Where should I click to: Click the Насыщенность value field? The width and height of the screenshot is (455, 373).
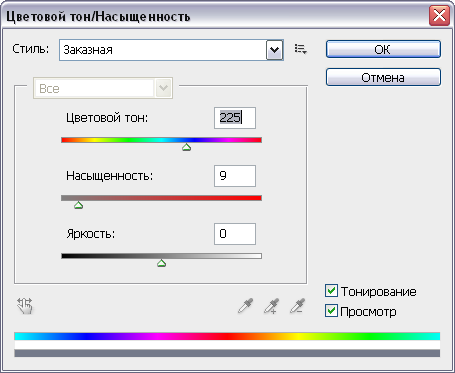[235, 176]
